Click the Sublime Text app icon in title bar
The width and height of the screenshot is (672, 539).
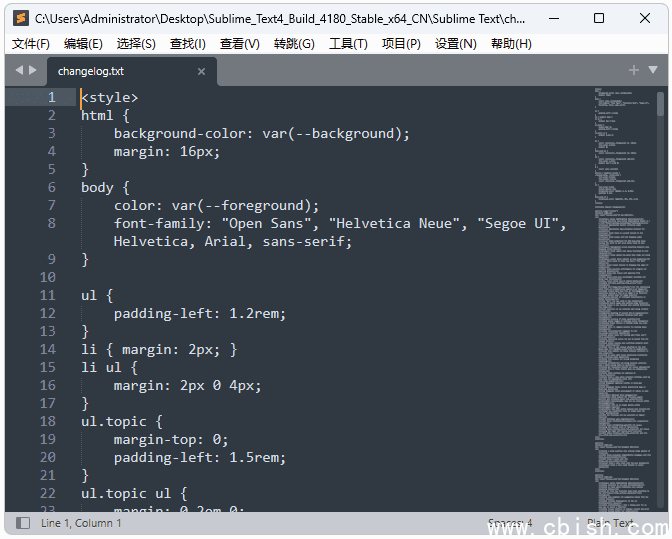click(20, 18)
